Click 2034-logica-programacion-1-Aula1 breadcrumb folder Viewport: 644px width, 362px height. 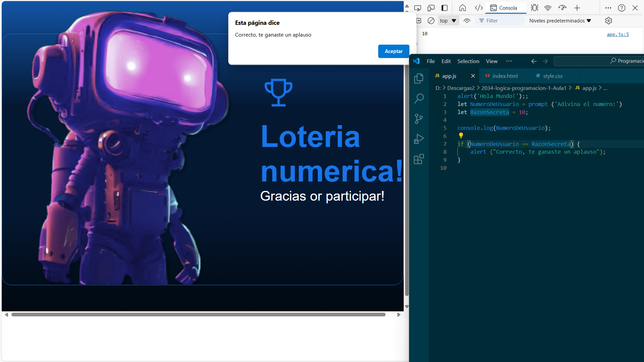point(524,88)
